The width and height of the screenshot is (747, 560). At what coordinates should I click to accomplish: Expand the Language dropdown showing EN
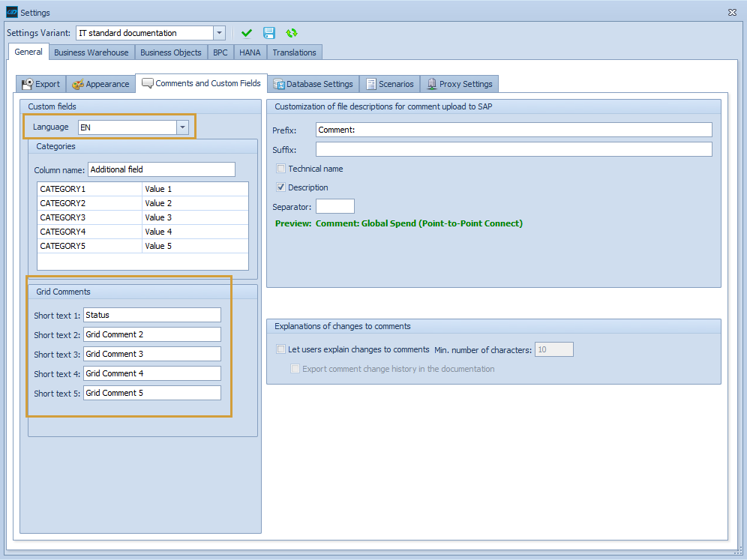(182, 127)
